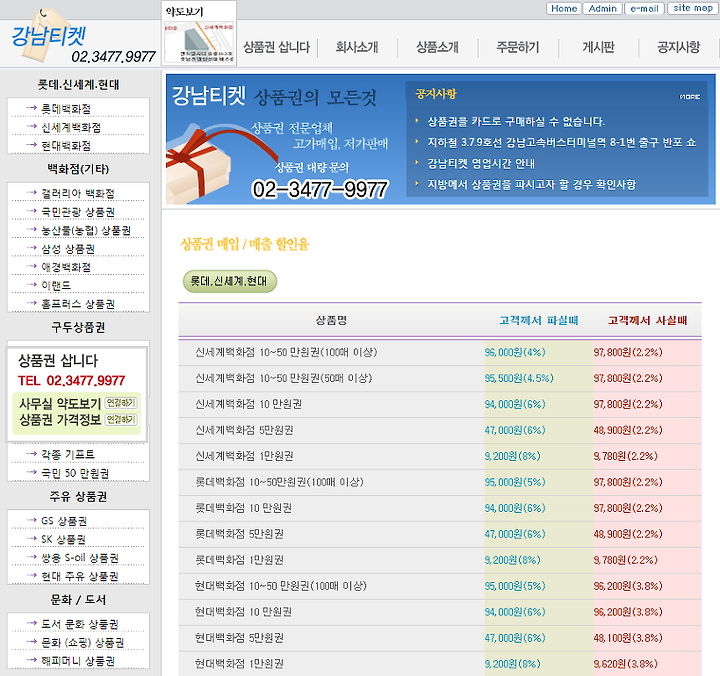Click the TEL 02.3477.9977 sidebar text
The image size is (720, 676).
click(x=71, y=381)
